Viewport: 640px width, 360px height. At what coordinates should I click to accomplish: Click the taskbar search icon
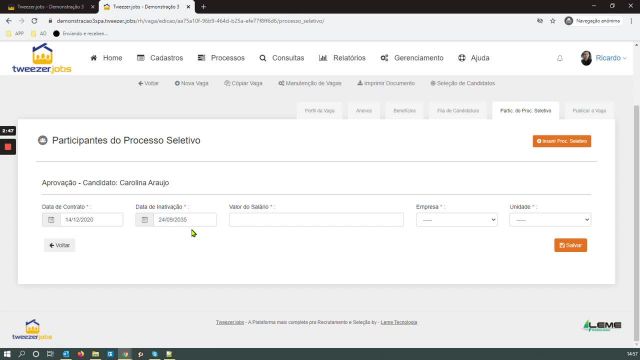(22, 354)
